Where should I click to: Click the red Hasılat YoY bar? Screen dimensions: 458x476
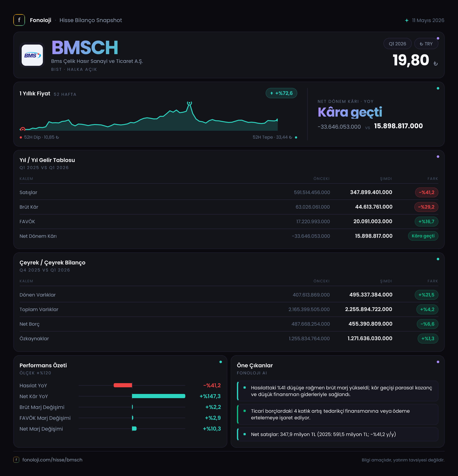[x=123, y=385]
